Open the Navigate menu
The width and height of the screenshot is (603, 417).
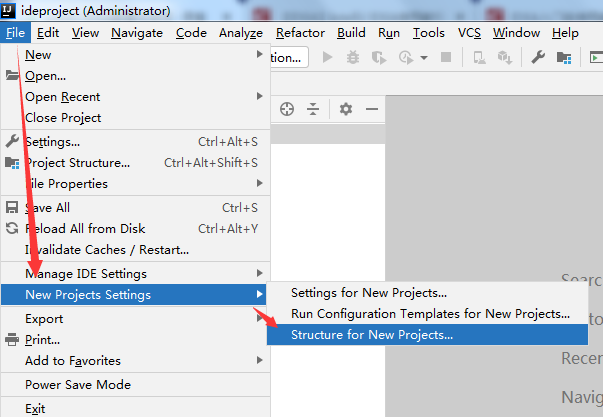tap(137, 33)
